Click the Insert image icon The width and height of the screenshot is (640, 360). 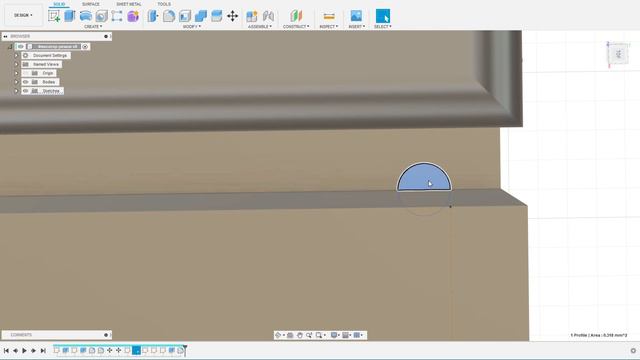[356, 16]
